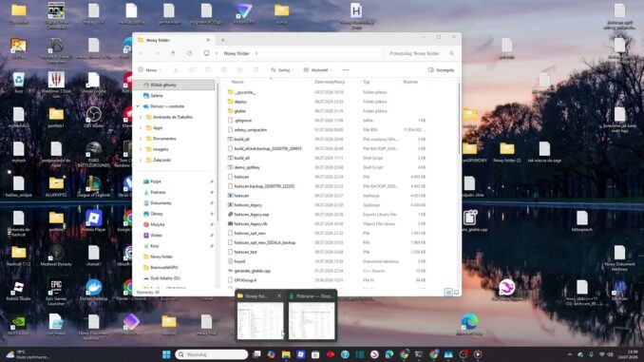Expand the Ambiente de Trabalho folder node
Screen dimensions: 644x362
pos(141,117)
